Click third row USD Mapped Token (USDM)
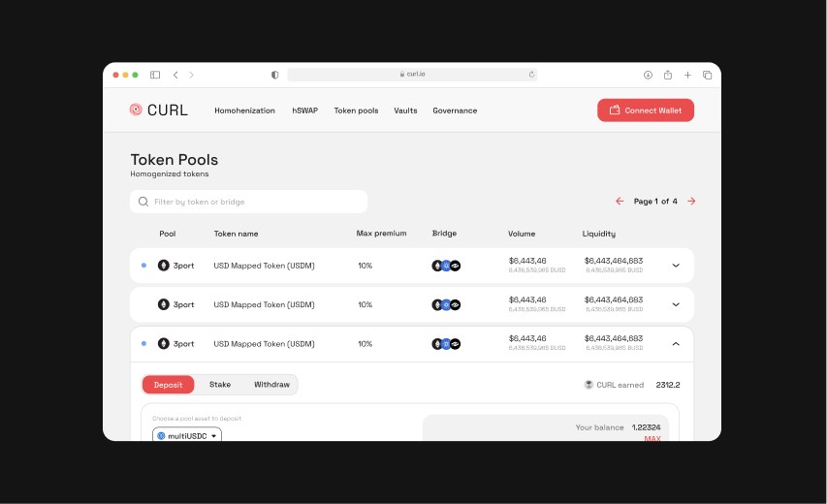The height and width of the screenshot is (504, 827). pyautogui.click(x=264, y=344)
